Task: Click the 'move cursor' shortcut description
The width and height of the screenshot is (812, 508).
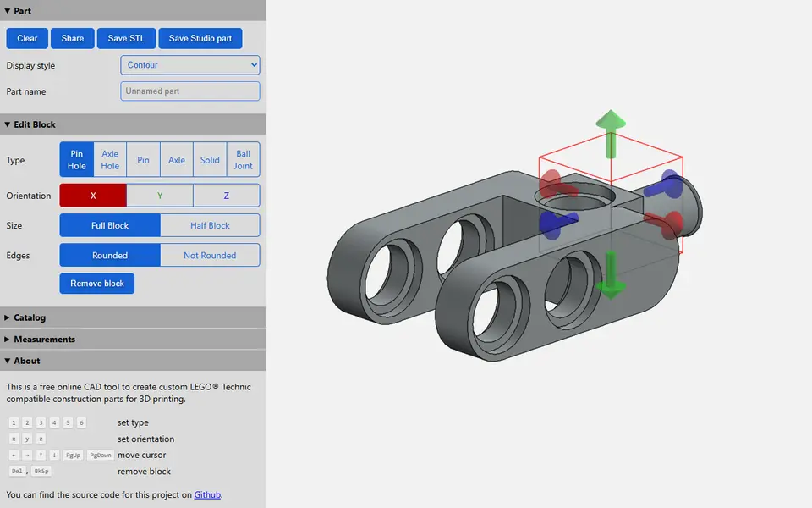Action: (x=141, y=455)
